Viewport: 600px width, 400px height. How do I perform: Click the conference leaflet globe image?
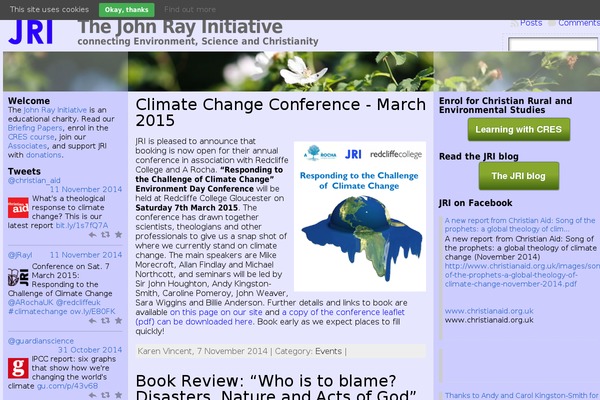(360, 217)
